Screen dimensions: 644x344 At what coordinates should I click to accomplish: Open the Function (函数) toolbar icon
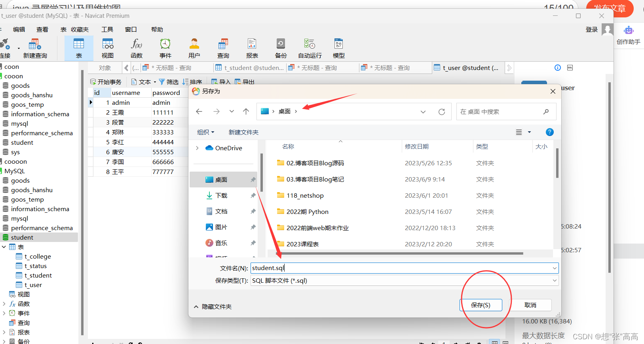click(137, 49)
